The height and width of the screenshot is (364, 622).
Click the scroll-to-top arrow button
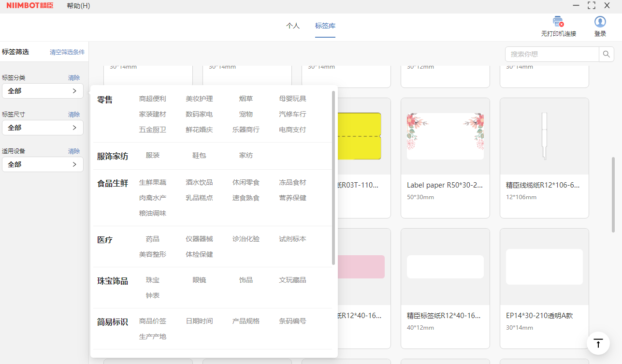pyautogui.click(x=598, y=343)
